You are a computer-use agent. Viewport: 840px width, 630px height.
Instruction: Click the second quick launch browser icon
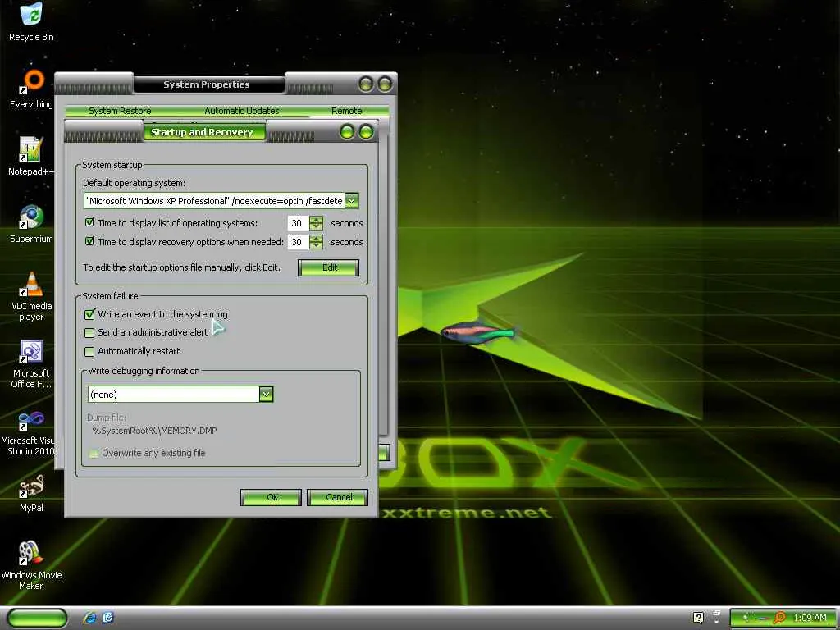click(x=107, y=618)
